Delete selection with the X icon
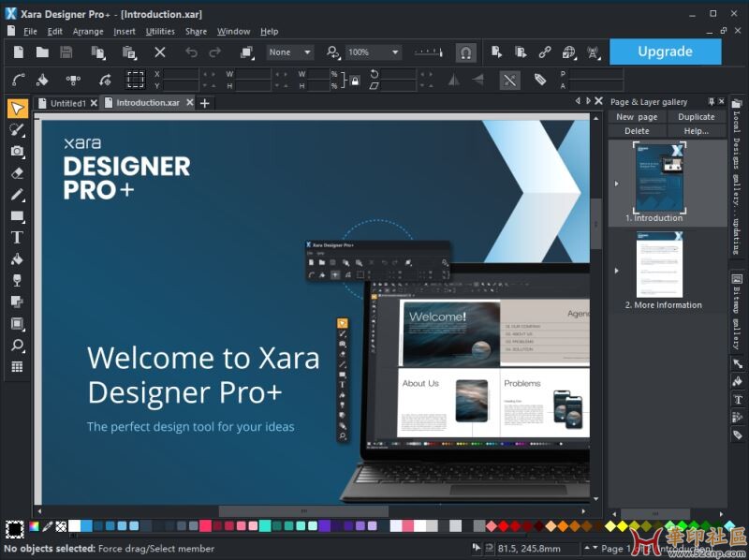Image resolution: width=749 pixels, height=560 pixels. [160, 52]
